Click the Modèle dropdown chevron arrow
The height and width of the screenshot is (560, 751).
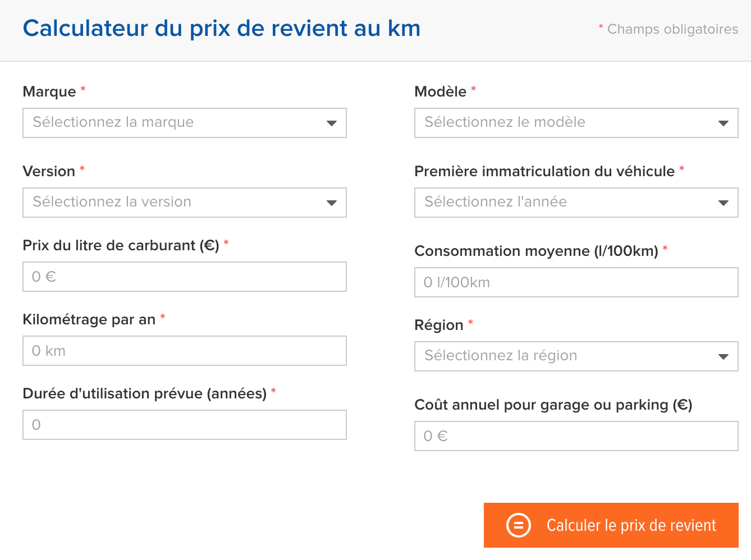coord(723,123)
